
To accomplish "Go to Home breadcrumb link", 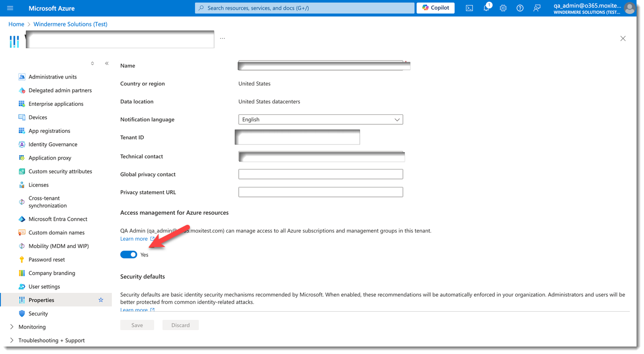I will click(x=16, y=24).
